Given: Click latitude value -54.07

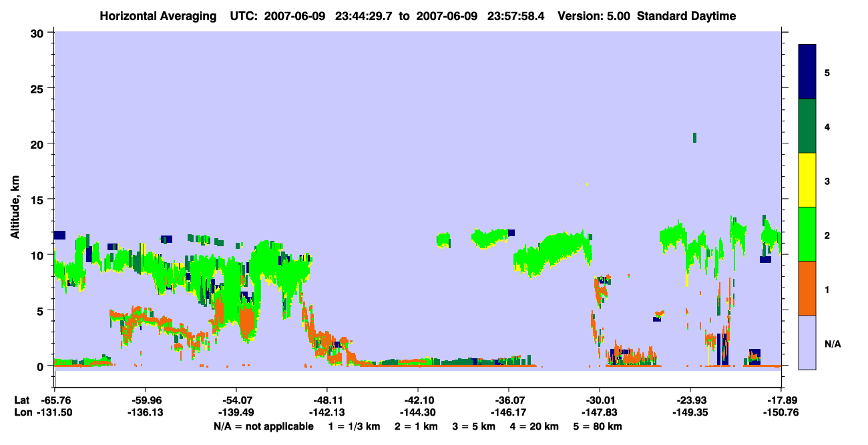Looking at the screenshot, I should click(x=236, y=400).
